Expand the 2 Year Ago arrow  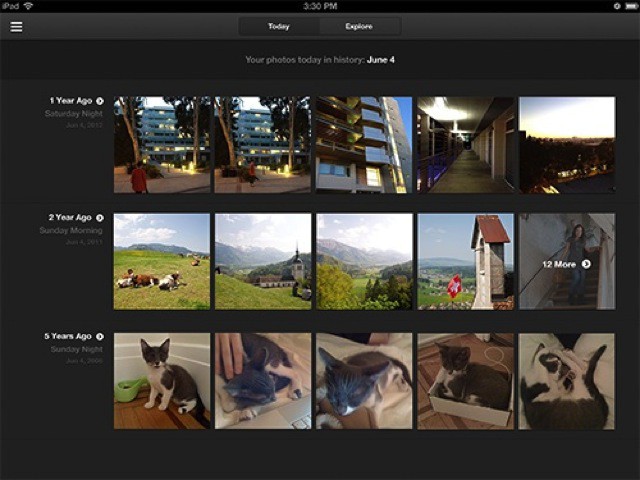point(100,217)
